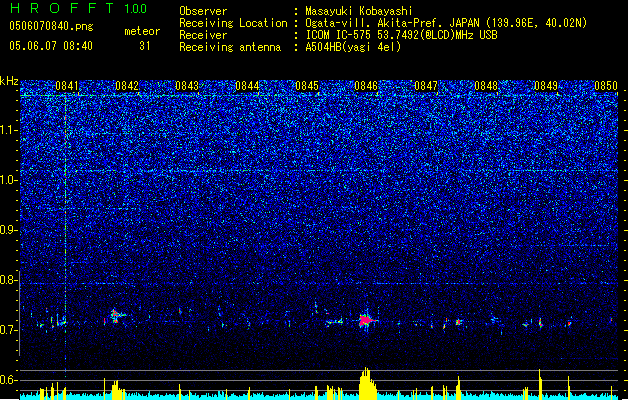
Task: Click the large red meteor echo near 0846
Action: [365, 320]
